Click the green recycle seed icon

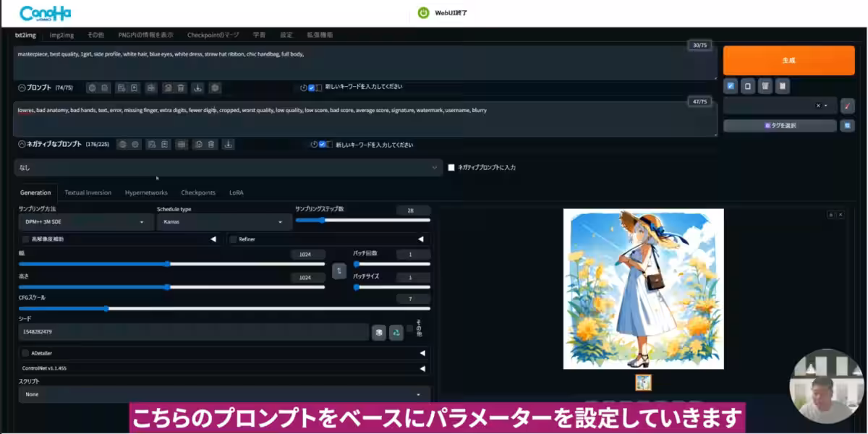click(x=396, y=332)
